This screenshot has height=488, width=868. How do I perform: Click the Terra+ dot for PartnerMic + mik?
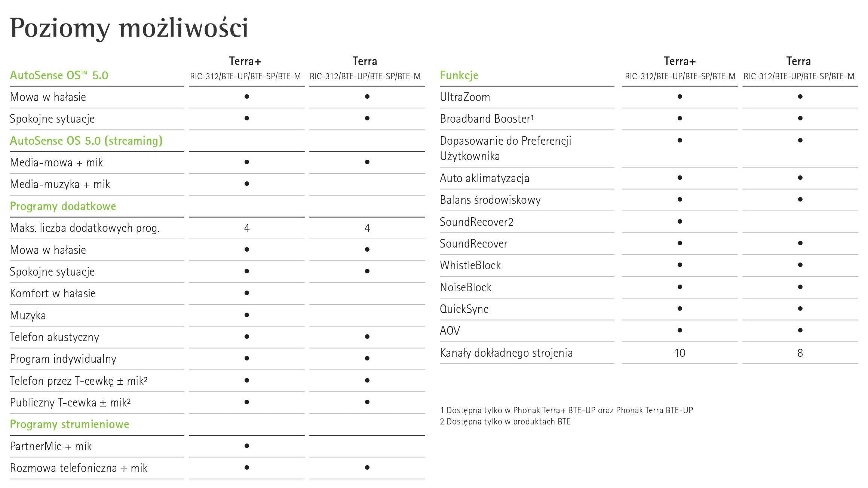tap(247, 446)
